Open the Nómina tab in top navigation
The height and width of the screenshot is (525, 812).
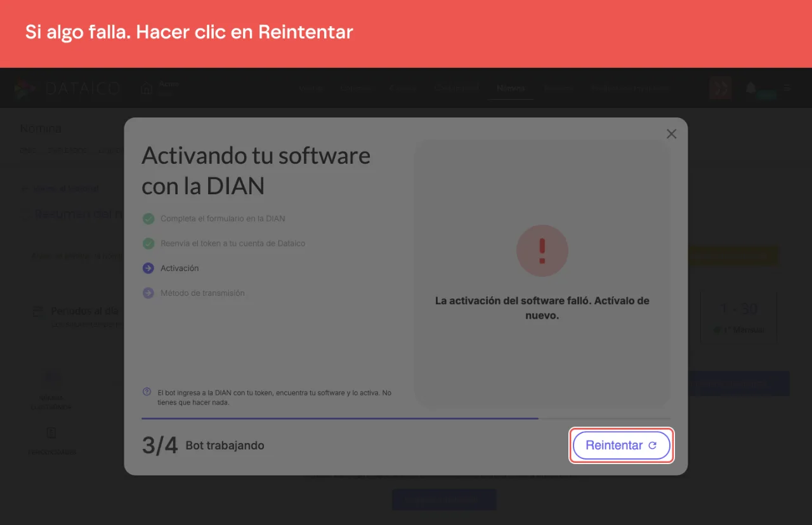(x=511, y=88)
